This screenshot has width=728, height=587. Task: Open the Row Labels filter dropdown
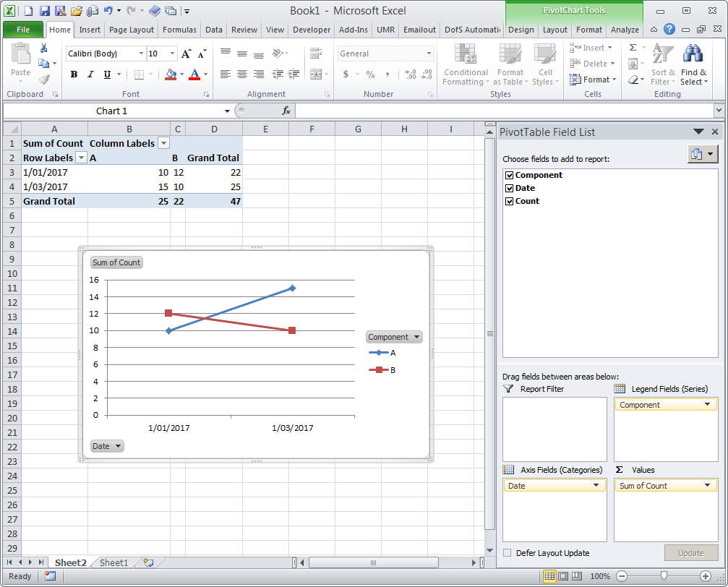81,158
